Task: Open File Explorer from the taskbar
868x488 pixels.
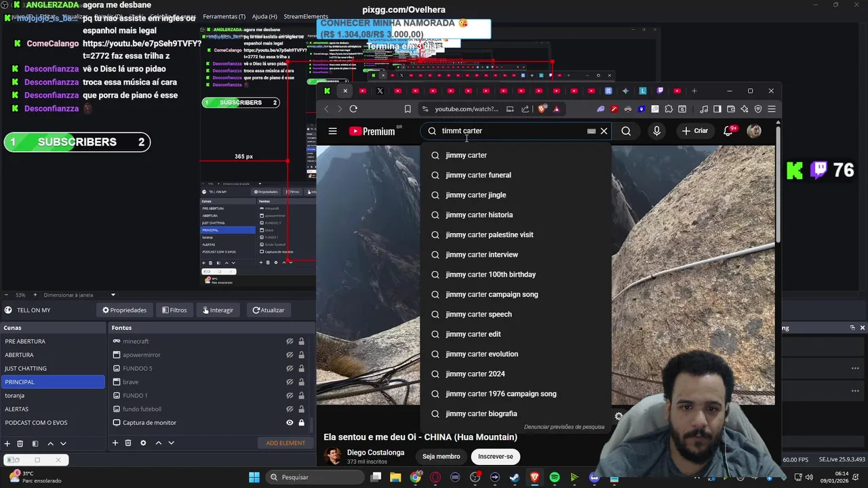Action: (x=395, y=477)
